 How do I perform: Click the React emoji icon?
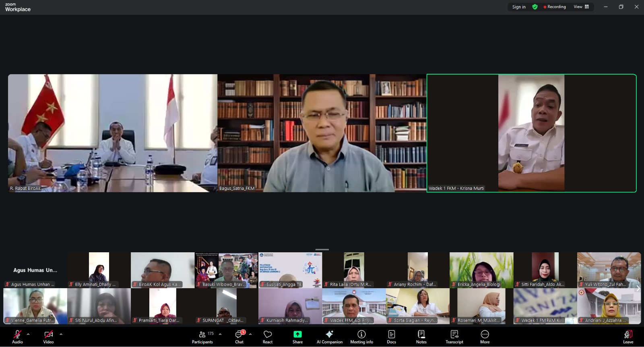coord(268,337)
